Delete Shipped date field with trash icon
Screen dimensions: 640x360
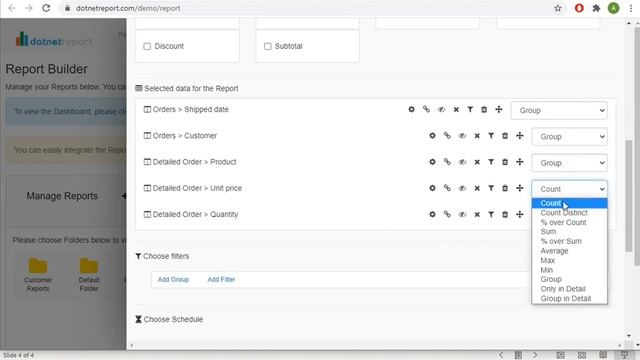click(484, 109)
